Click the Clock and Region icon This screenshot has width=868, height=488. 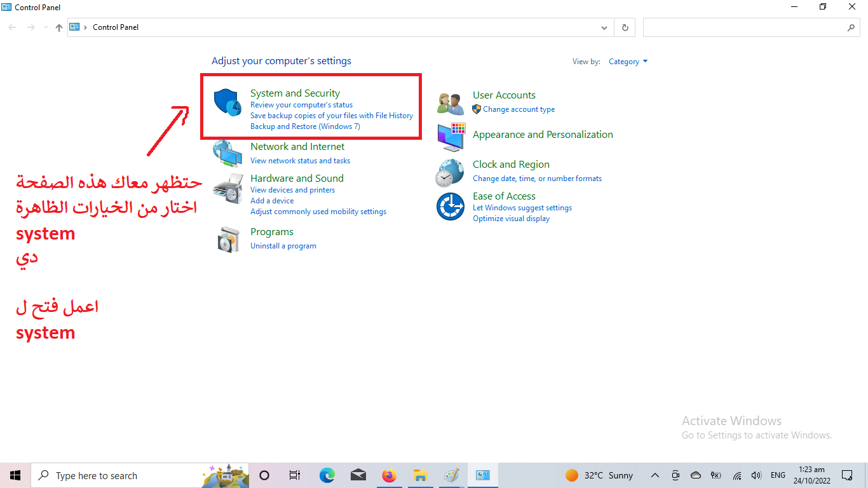coord(450,172)
